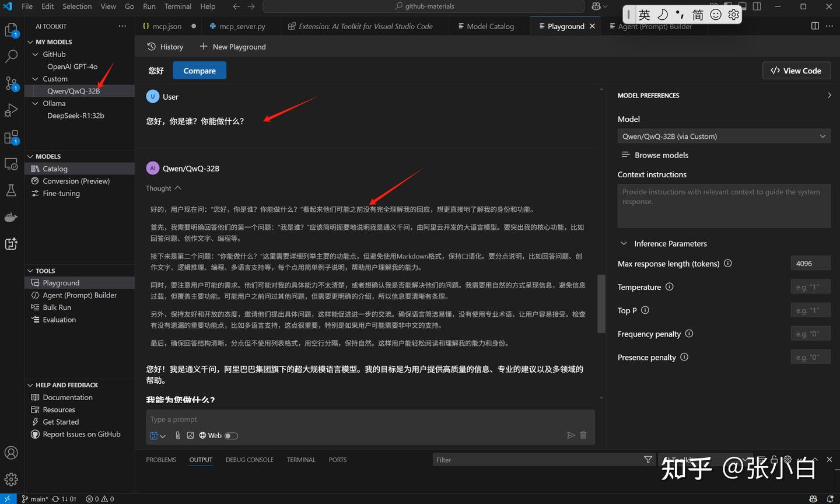Open the Explorer view in the activity bar

[x=11, y=30]
